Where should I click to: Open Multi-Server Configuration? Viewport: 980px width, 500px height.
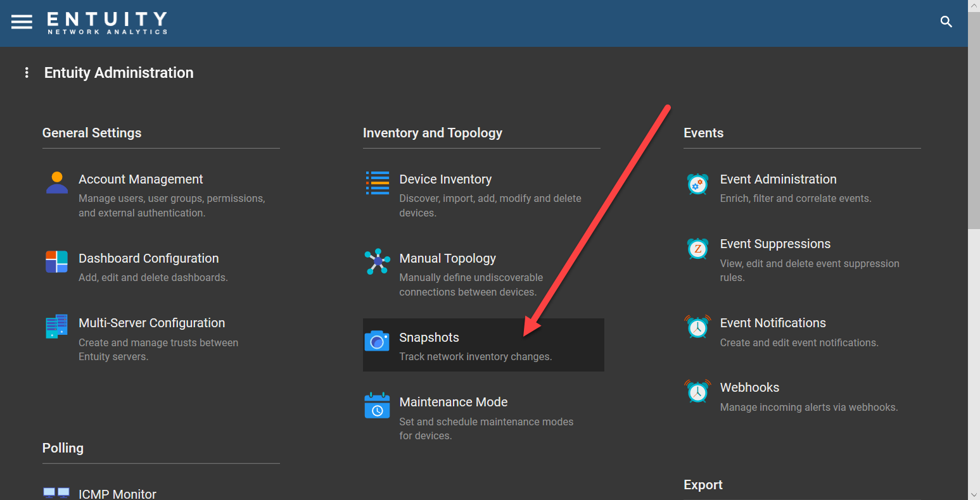pyautogui.click(x=152, y=323)
